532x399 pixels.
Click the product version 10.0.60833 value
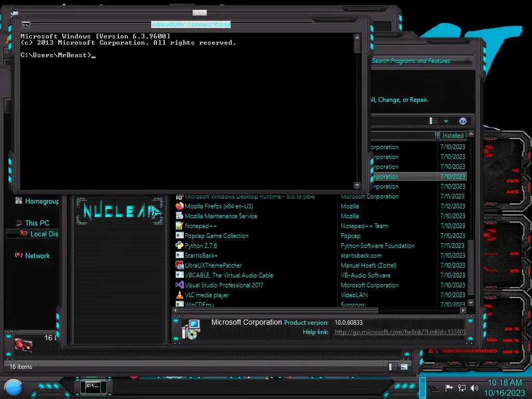(x=349, y=323)
